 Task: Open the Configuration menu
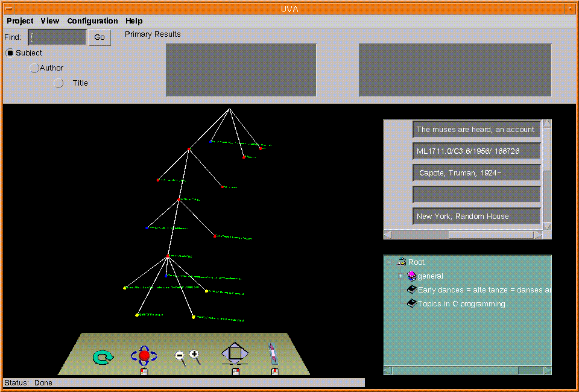coord(92,21)
